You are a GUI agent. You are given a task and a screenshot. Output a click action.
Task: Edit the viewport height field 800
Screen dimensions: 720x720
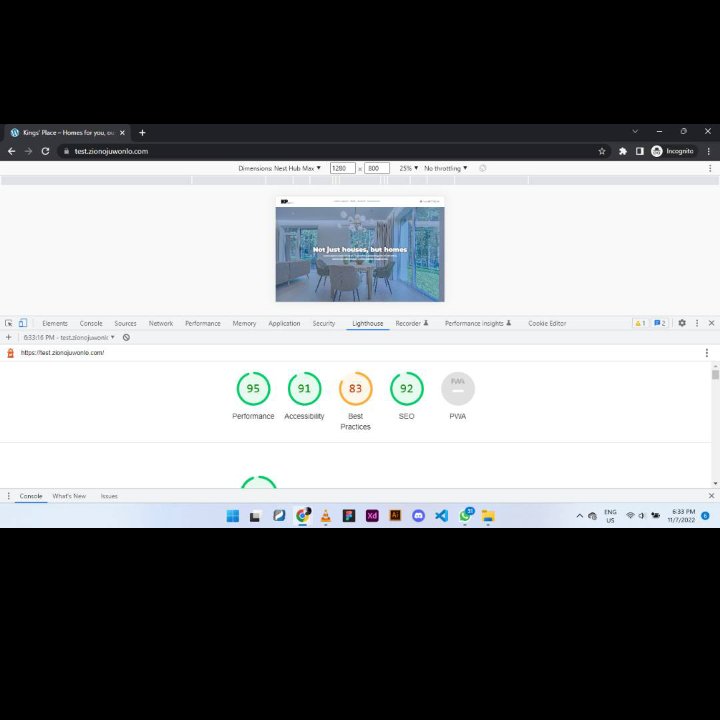click(x=377, y=169)
